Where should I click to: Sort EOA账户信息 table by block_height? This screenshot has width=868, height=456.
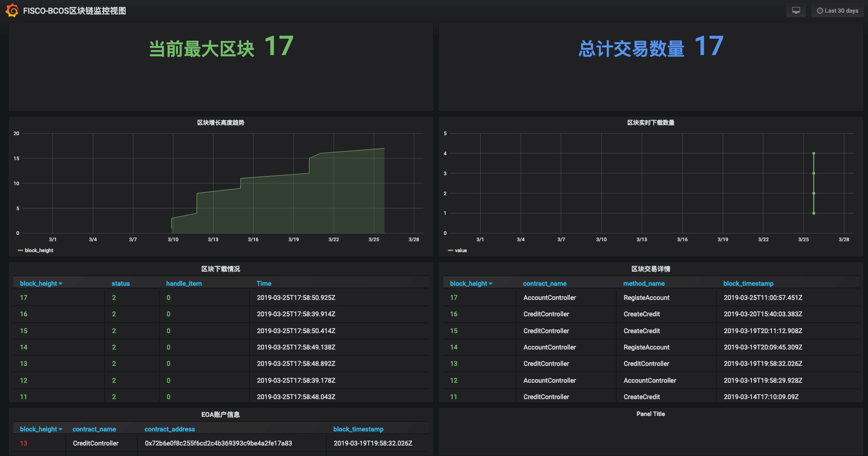click(39, 429)
